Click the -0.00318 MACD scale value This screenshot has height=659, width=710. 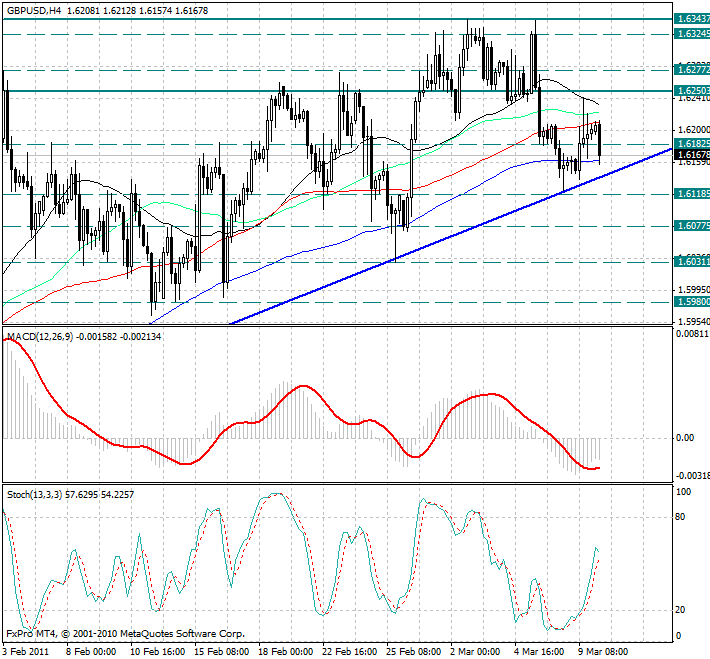click(x=693, y=476)
